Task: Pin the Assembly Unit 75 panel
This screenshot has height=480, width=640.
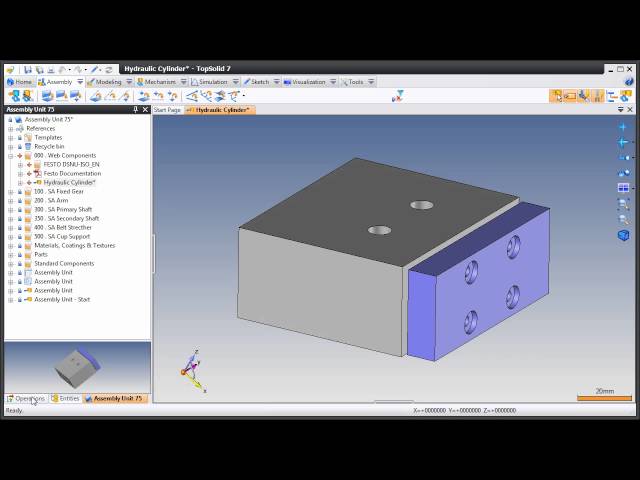Action: [x=136, y=110]
